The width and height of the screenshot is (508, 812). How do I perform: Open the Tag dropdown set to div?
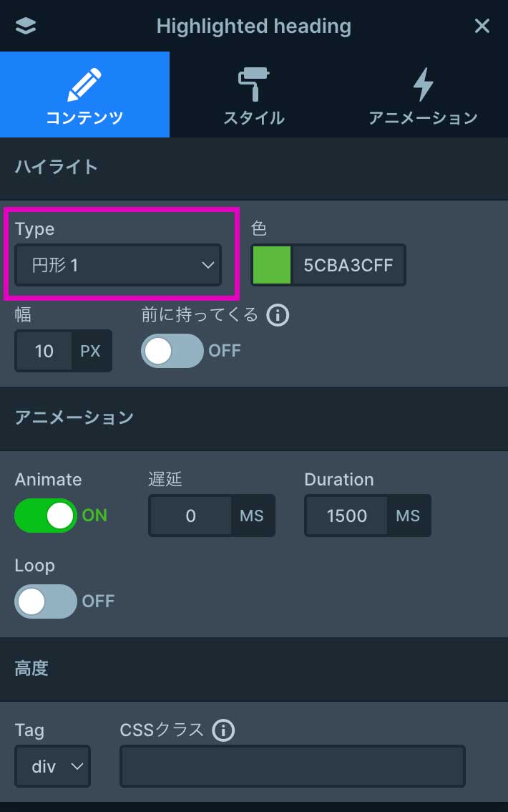[x=52, y=767]
